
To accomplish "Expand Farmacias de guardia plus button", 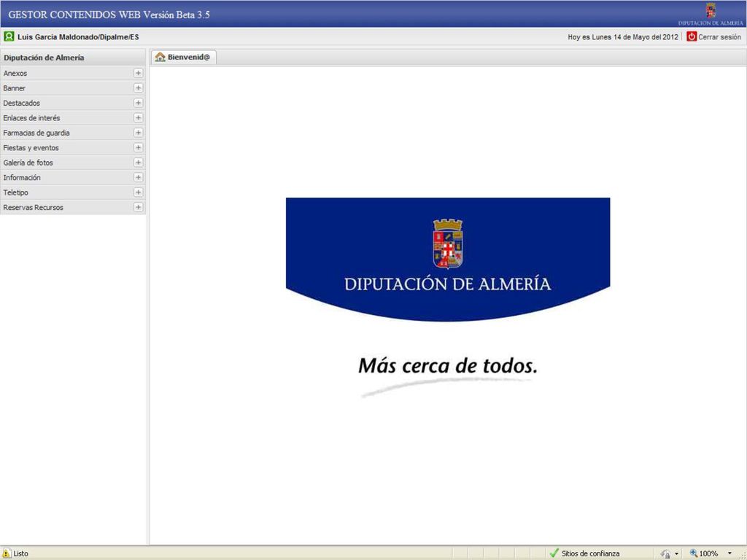I will [138, 133].
